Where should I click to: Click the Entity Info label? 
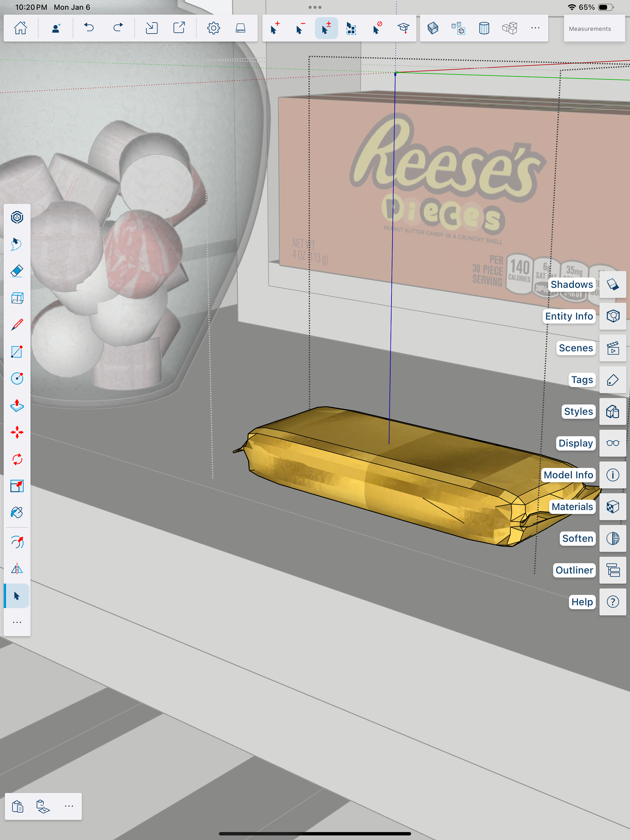tap(569, 316)
